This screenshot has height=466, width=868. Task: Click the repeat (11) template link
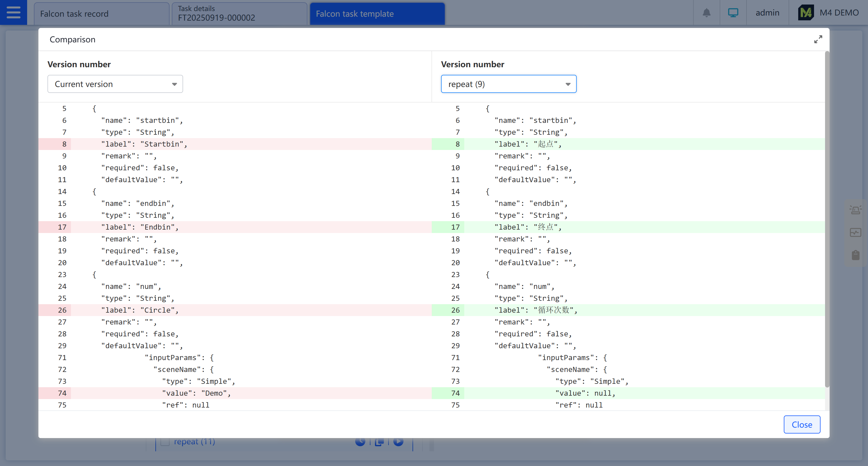click(x=194, y=441)
